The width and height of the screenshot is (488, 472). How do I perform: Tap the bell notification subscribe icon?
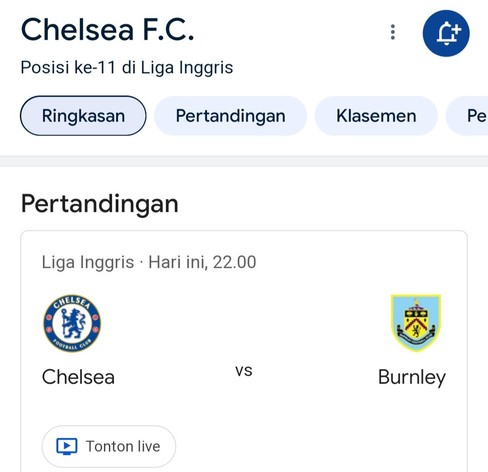coord(449,34)
